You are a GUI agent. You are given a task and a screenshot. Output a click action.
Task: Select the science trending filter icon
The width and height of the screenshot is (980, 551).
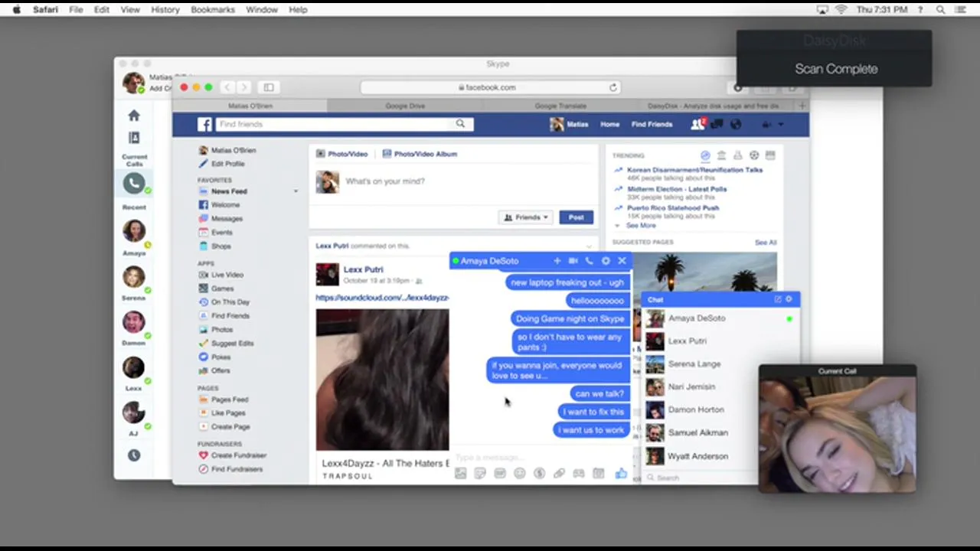[737, 155]
